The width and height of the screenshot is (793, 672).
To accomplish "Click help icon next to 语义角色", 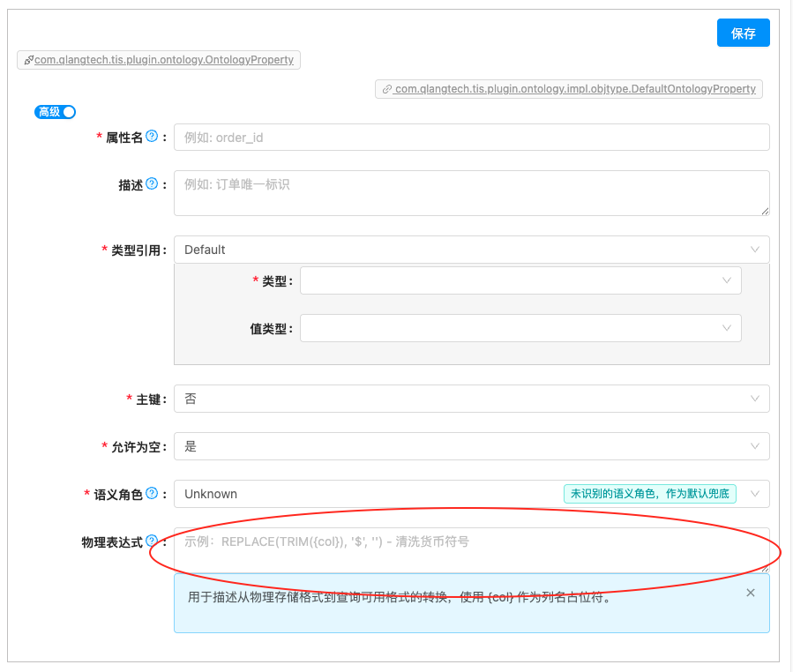I will (152, 494).
